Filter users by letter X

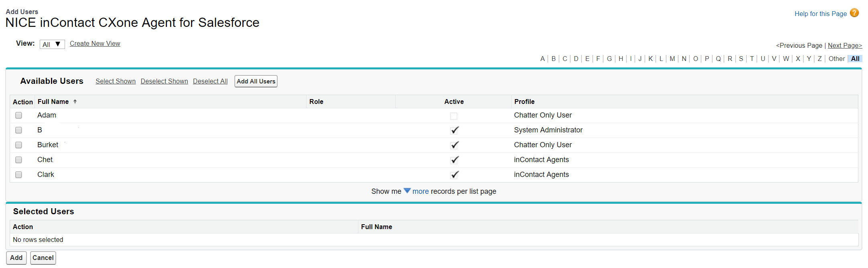click(798, 59)
